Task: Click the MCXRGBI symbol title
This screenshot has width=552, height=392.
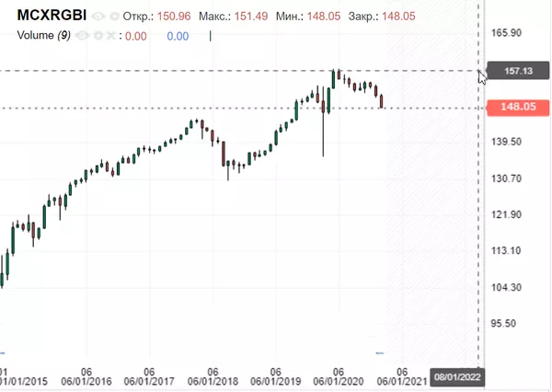Action: [x=52, y=15]
